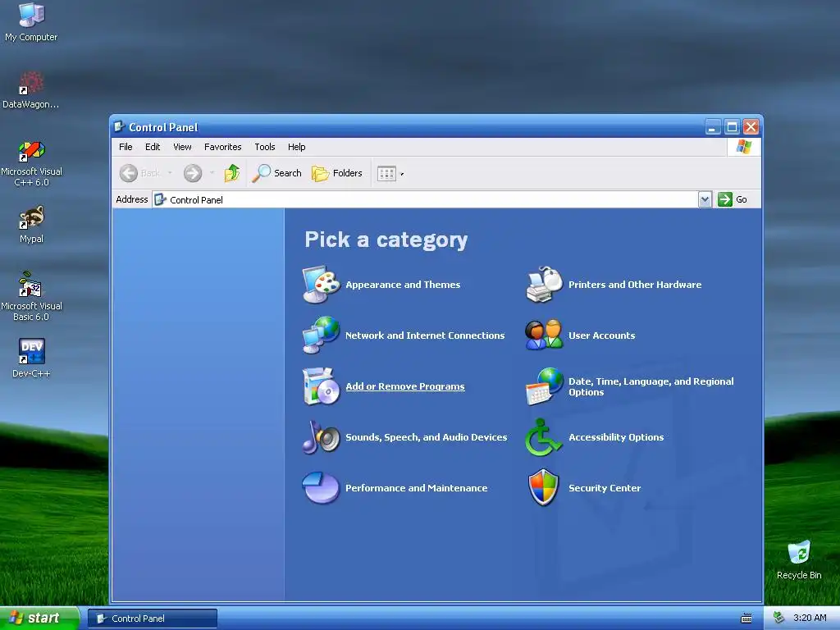The image size is (840, 630).
Task: Select the Recycle Bin desktop icon
Action: (799, 559)
